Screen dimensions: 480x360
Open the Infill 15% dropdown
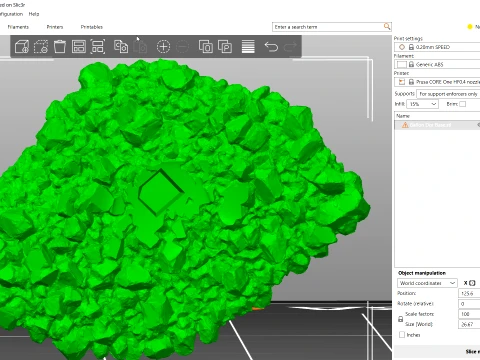pos(422,104)
